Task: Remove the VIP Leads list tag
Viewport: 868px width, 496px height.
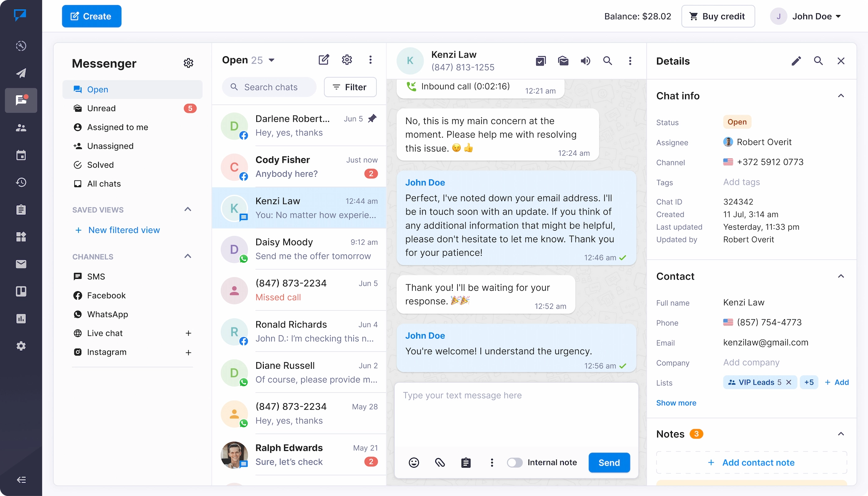Action: [x=789, y=382]
